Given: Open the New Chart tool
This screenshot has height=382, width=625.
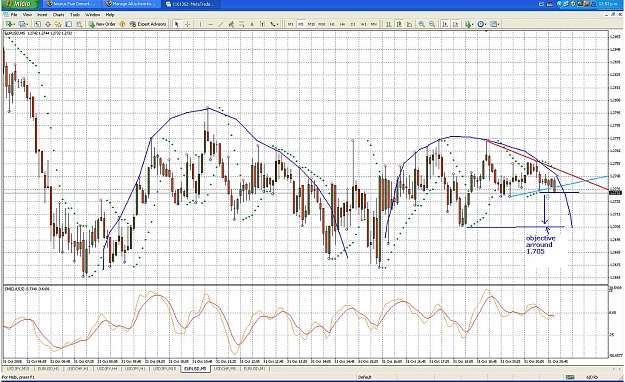Looking at the screenshot, I should click(8, 24).
